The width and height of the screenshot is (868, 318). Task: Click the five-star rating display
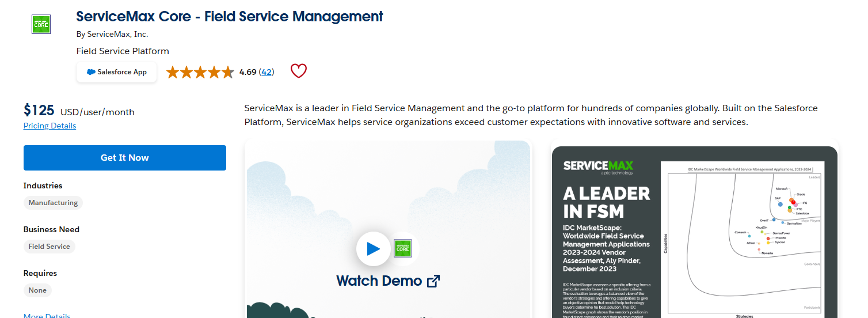coord(200,72)
